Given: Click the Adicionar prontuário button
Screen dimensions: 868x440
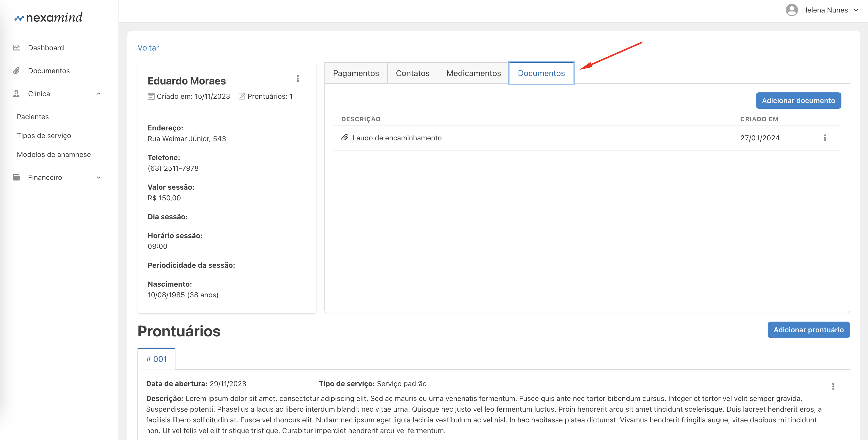Looking at the screenshot, I should pyautogui.click(x=808, y=330).
